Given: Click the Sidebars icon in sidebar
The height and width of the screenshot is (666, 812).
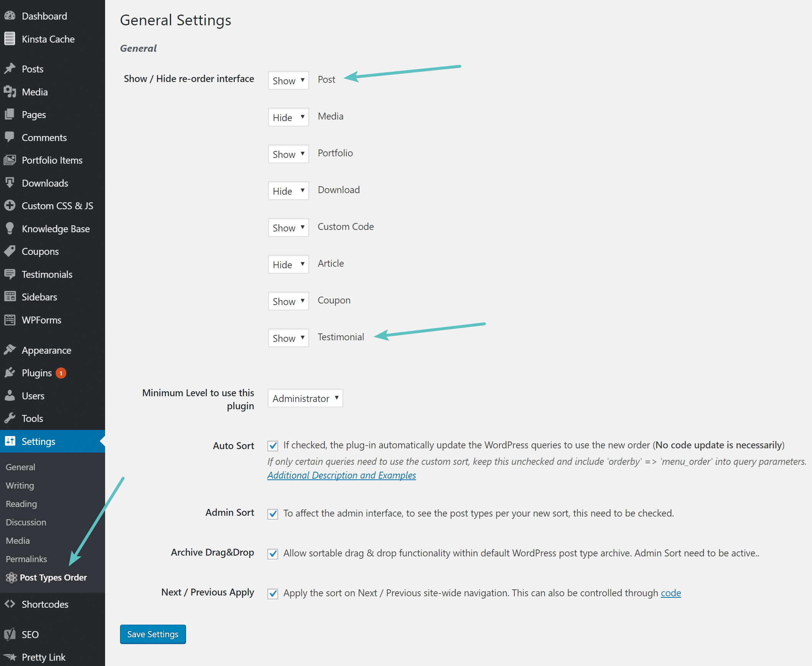Looking at the screenshot, I should pyautogui.click(x=11, y=297).
